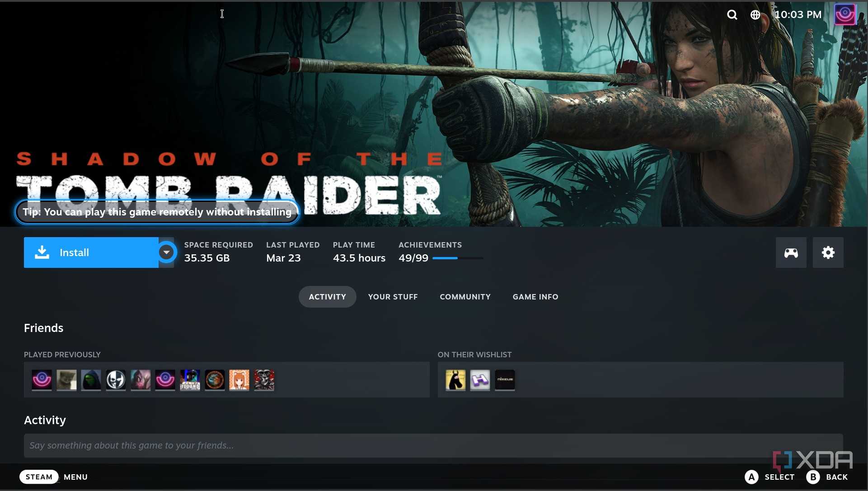This screenshot has width=868, height=491.
Task: Open controller settings gamepad icon
Action: pos(791,253)
